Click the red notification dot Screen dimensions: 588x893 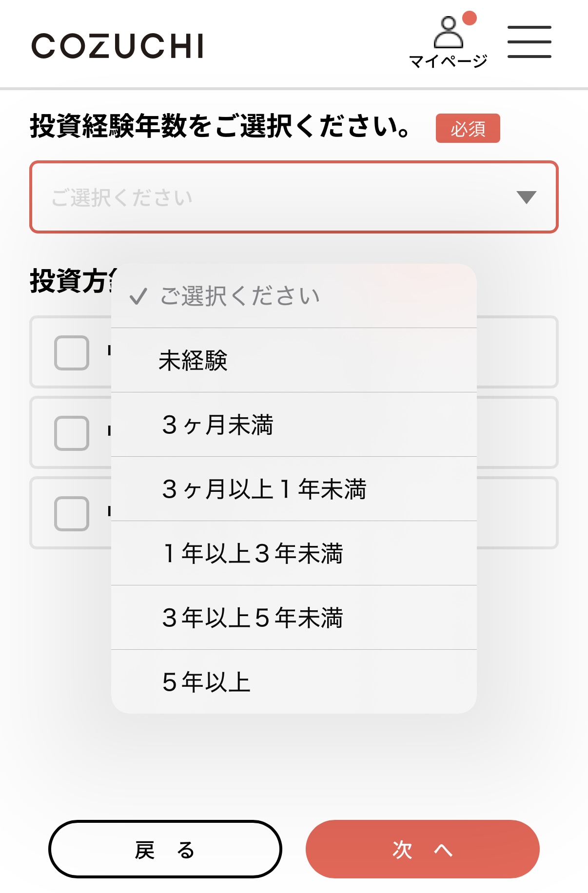pos(469,18)
